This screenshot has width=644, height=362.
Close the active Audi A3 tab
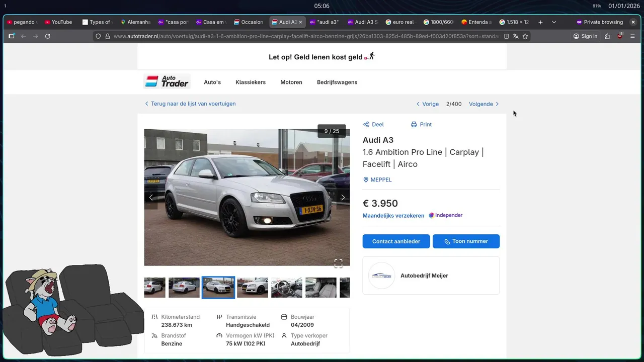[x=300, y=22]
